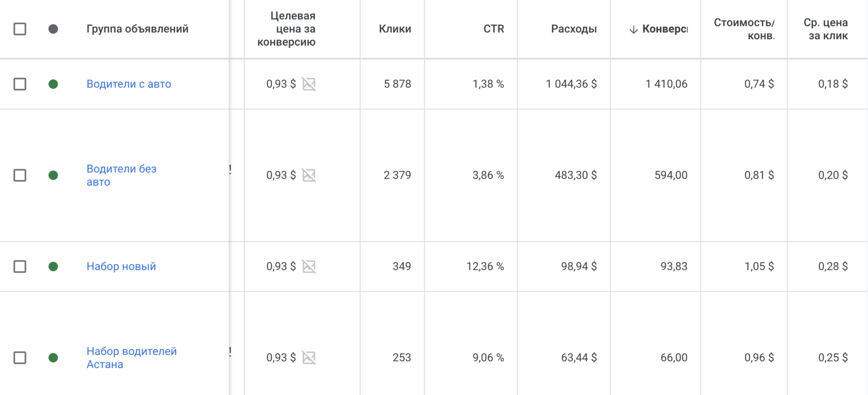
Task: Click the green status dot for Водители с авто
Action: click(53, 84)
